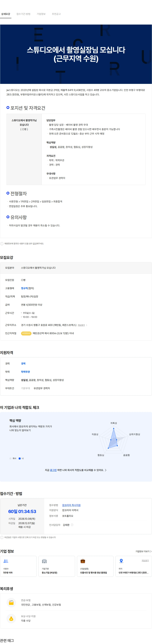The width and height of the screenshot is (152, 644).
Task: Open 지도보기 in the 위치 card
Action: (145, 560)
